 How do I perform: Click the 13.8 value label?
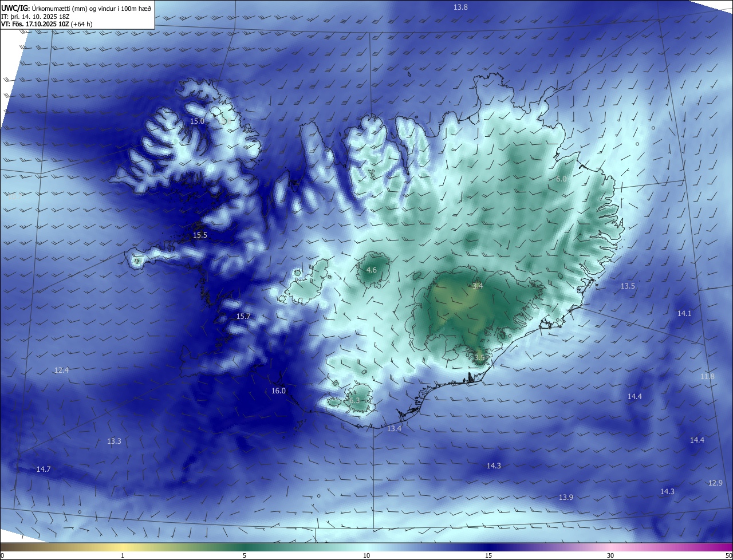coord(460,7)
